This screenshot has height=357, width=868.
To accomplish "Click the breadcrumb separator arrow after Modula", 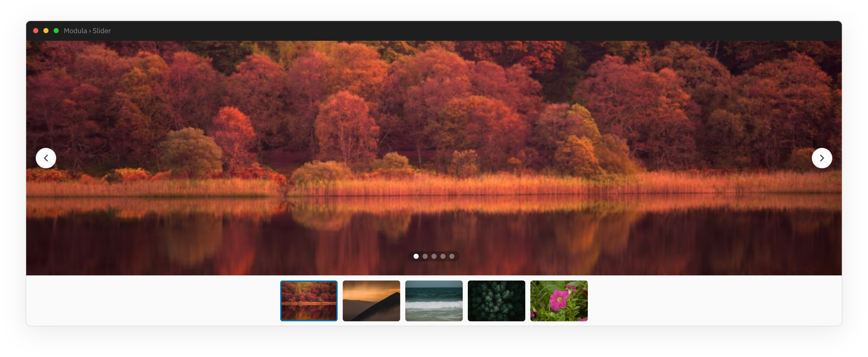I will click(90, 31).
